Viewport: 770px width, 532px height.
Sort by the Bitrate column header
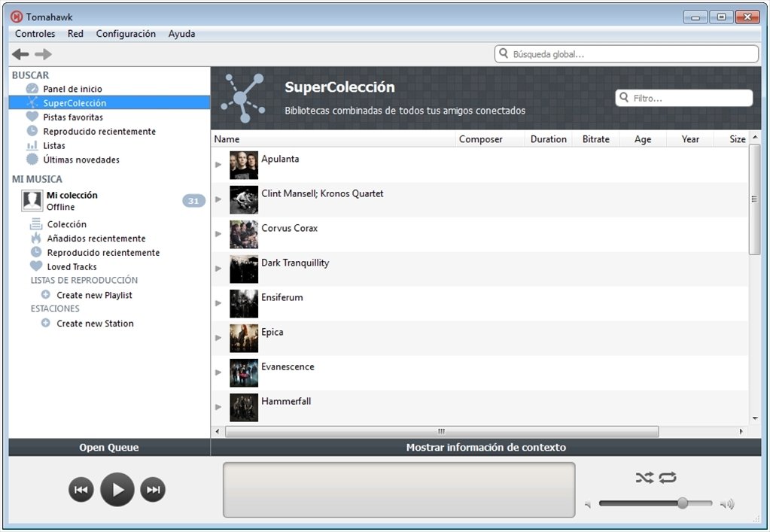pyautogui.click(x=595, y=139)
